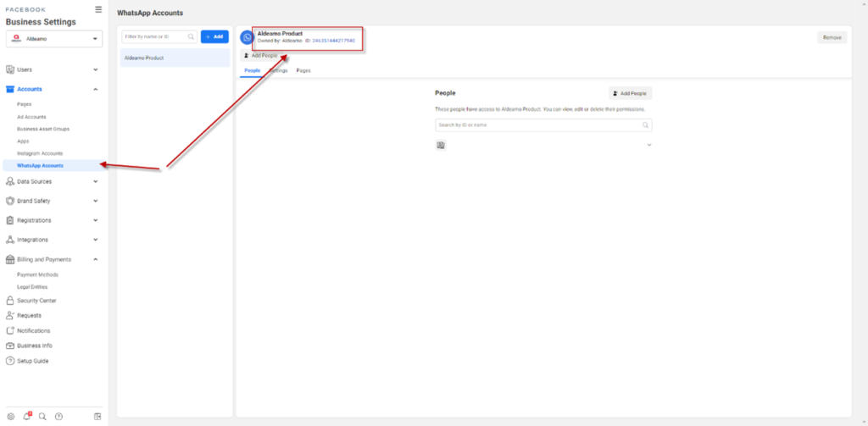Click the magnifier search icon in bottom bar
This screenshot has height=426, width=868.
42,416
